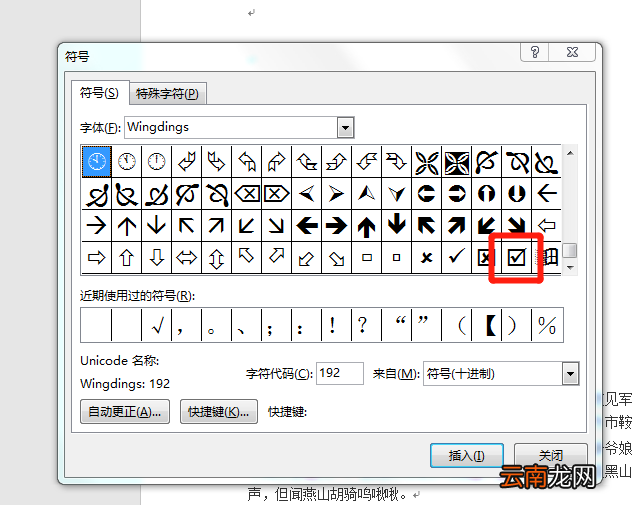Viewport: 633px width, 505px height.
Task: Switch to the 符号(S) tab
Action: point(99,93)
